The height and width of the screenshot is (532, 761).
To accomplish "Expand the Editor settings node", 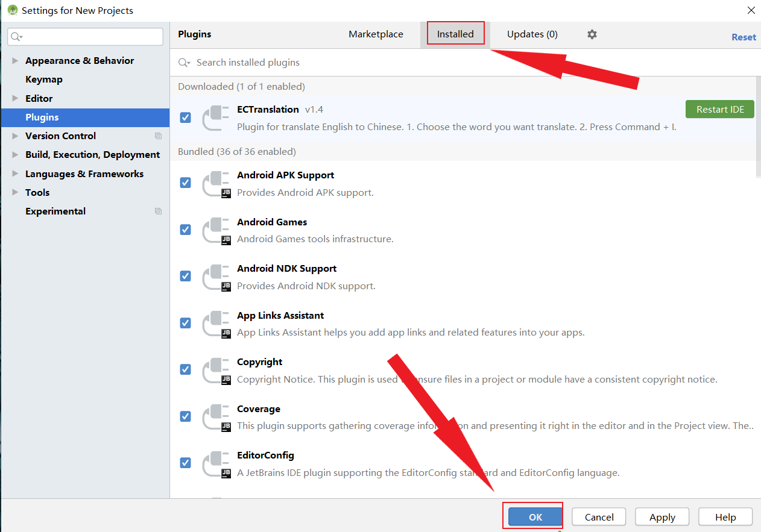I will (x=15, y=98).
